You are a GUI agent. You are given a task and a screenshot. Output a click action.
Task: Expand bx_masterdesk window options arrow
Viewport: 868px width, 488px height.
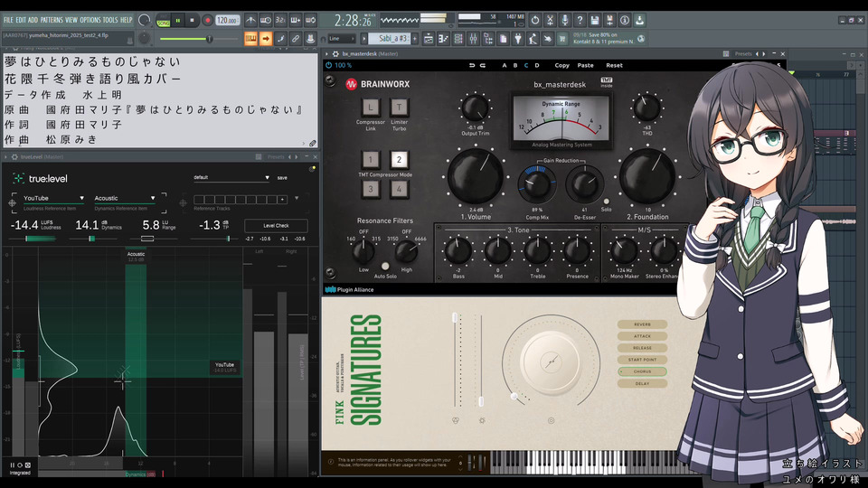[326, 53]
